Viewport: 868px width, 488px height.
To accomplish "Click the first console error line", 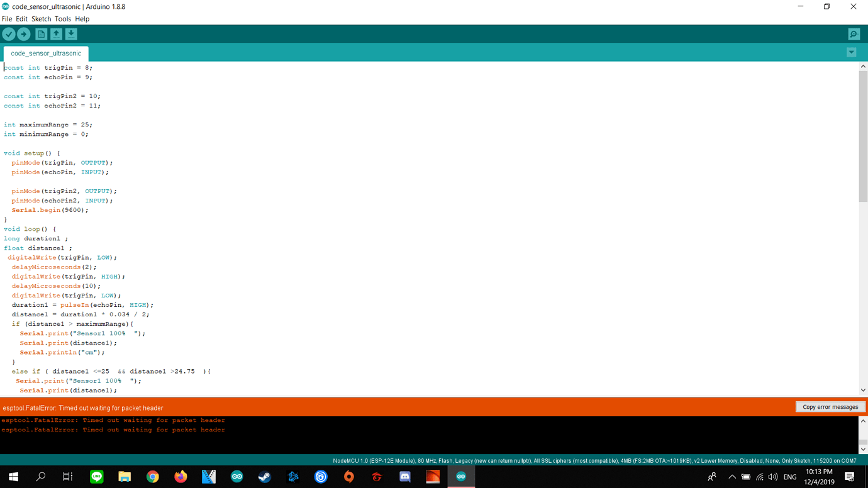I will tap(113, 420).
